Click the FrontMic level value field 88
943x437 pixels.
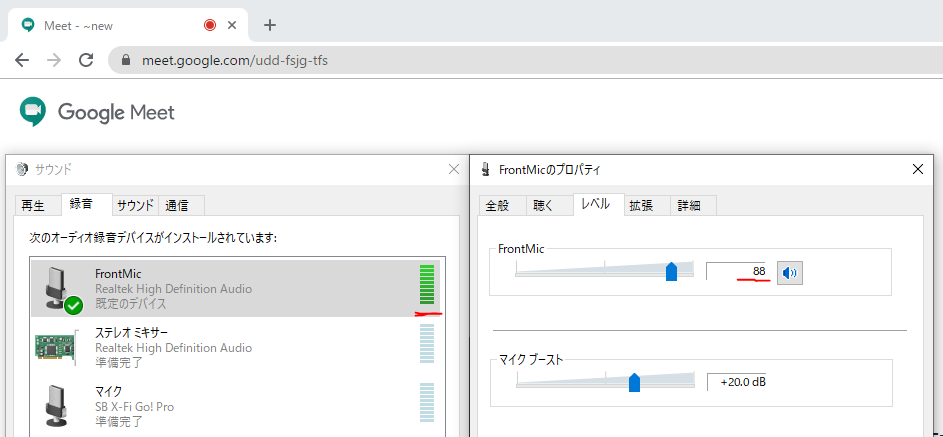click(x=738, y=272)
